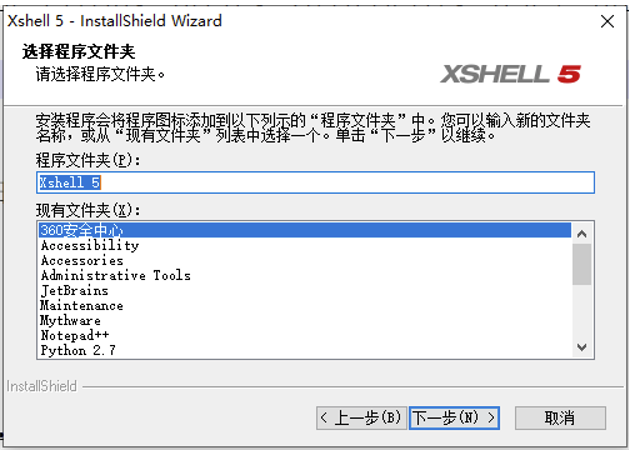Select Accessibility in existing folders list
The width and height of the screenshot is (629, 453).
305,245
